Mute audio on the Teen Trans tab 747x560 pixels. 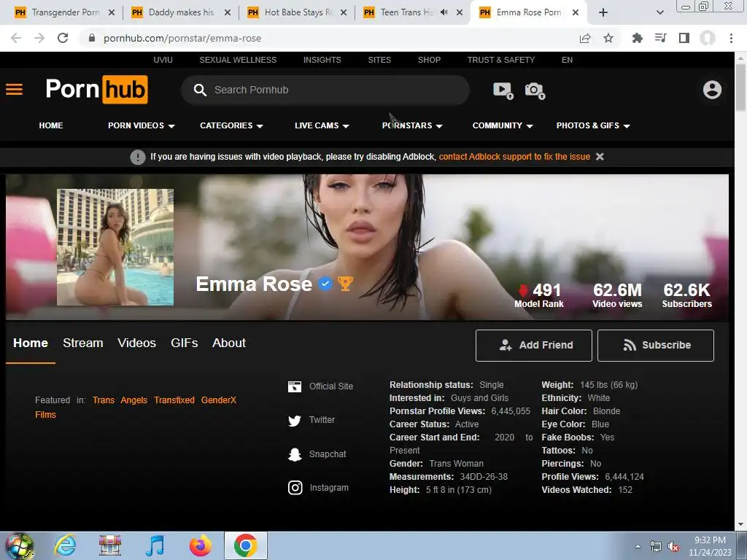coord(444,12)
